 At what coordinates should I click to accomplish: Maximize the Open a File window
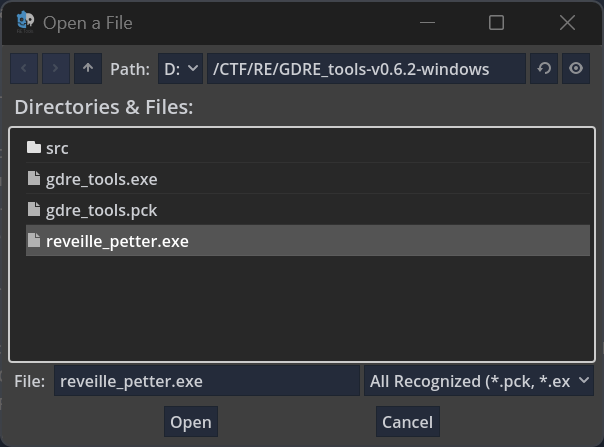496,22
